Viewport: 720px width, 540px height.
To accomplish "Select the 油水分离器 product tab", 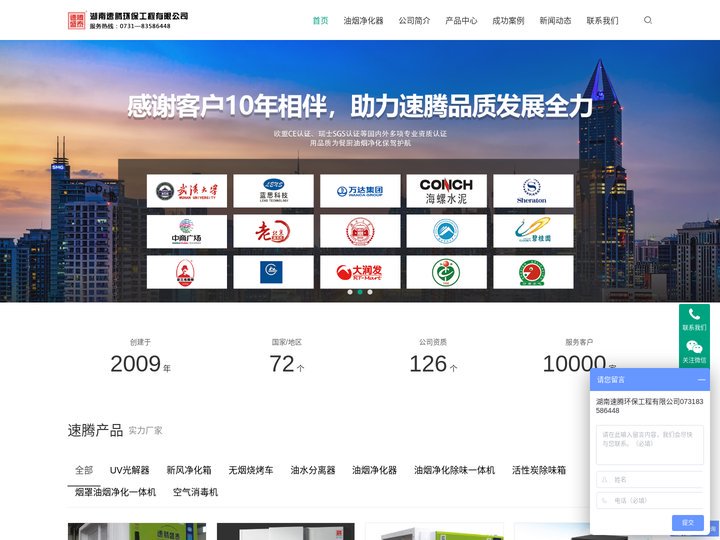I will tap(313, 470).
